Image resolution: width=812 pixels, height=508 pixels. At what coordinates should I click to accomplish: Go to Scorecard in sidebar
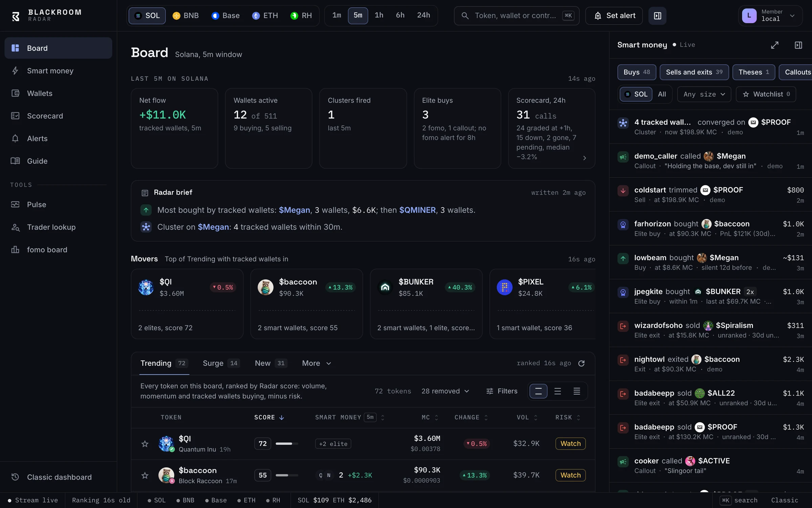coord(58,116)
